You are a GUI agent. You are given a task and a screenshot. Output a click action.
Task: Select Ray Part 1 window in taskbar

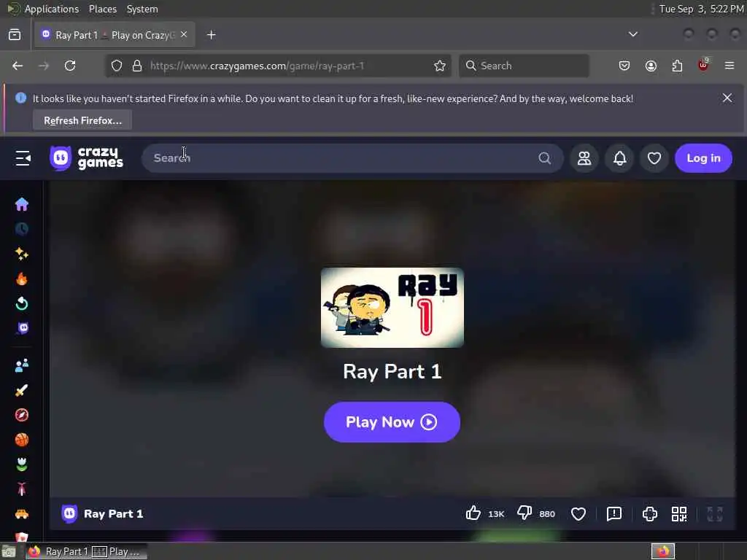[87, 551]
